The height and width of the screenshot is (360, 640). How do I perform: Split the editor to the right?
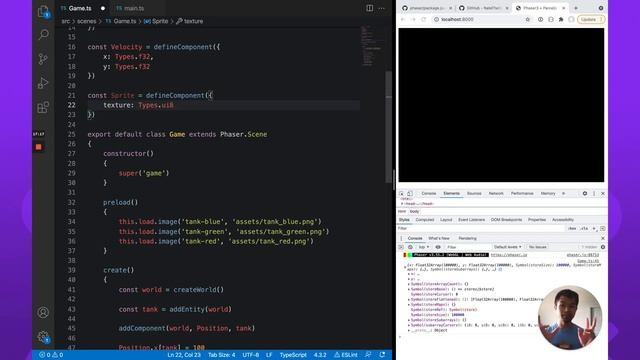(369, 8)
